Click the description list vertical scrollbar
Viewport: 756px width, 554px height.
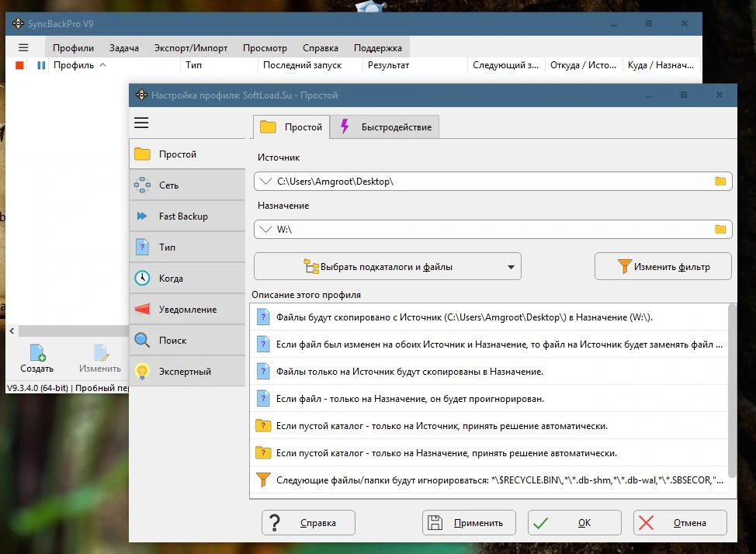point(732,390)
